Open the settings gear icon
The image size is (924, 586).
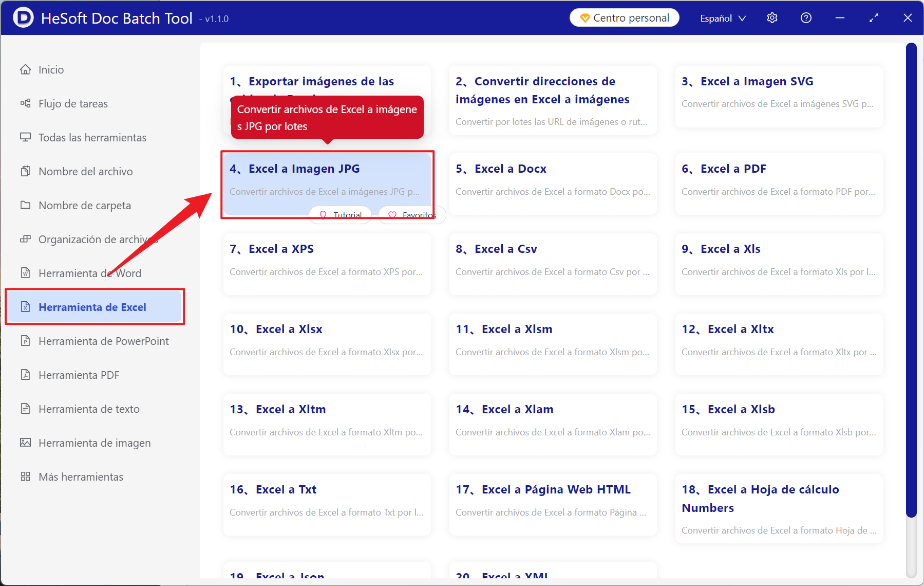pyautogui.click(x=772, y=18)
